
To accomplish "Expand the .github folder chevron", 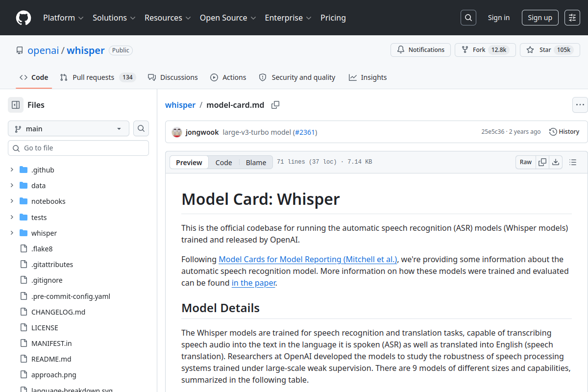I will click(12, 170).
